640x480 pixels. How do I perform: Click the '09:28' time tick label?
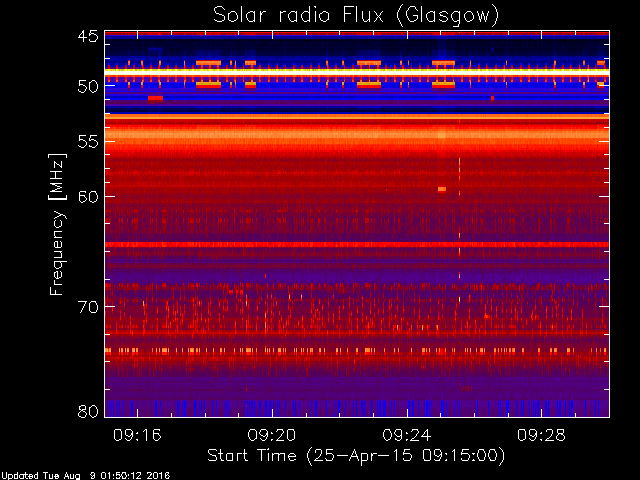pos(541,435)
